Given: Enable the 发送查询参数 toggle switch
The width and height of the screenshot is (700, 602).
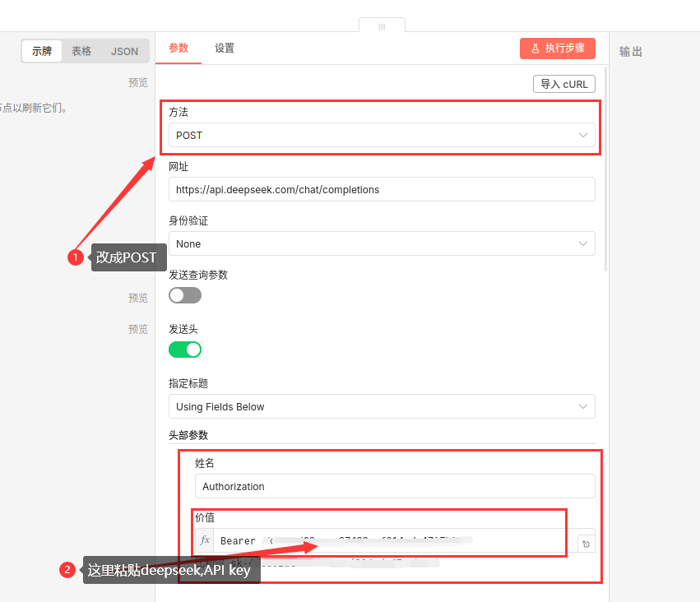Looking at the screenshot, I should click(185, 295).
